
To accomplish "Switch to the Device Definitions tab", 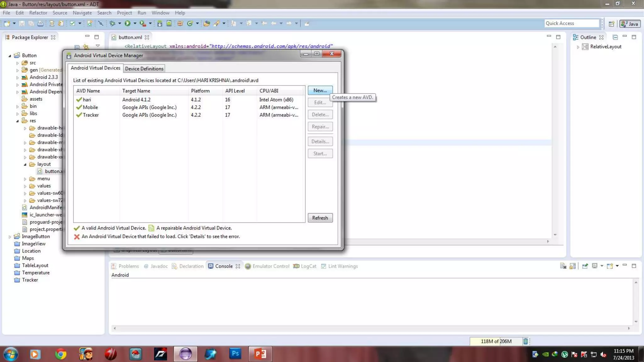I will point(144,69).
